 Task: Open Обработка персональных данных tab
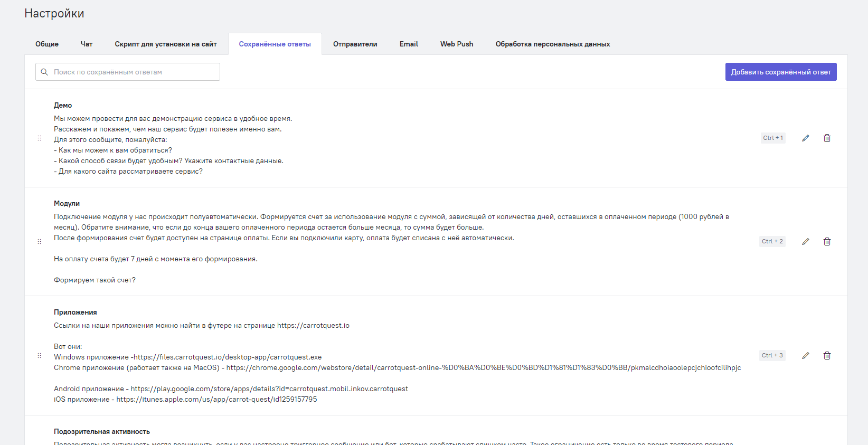552,44
